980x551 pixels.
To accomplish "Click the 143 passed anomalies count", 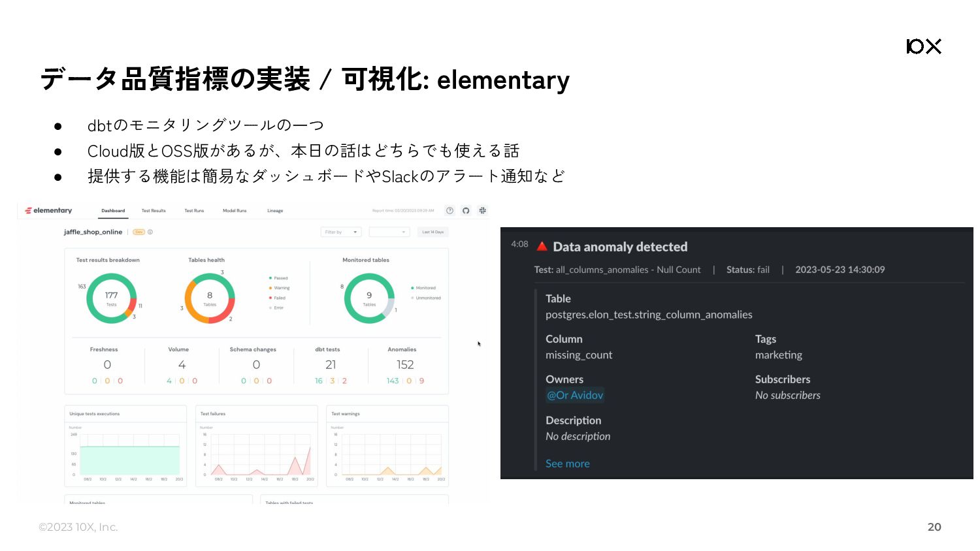I will [393, 381].
